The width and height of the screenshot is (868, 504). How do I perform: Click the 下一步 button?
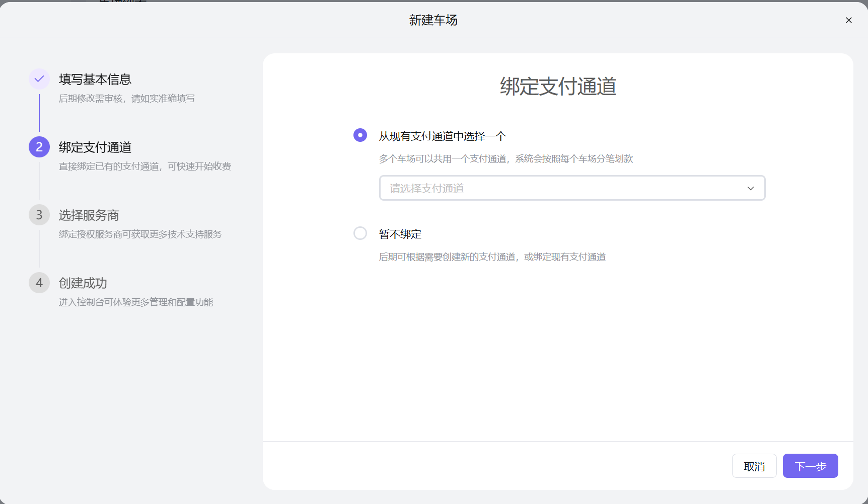[810, 466]
